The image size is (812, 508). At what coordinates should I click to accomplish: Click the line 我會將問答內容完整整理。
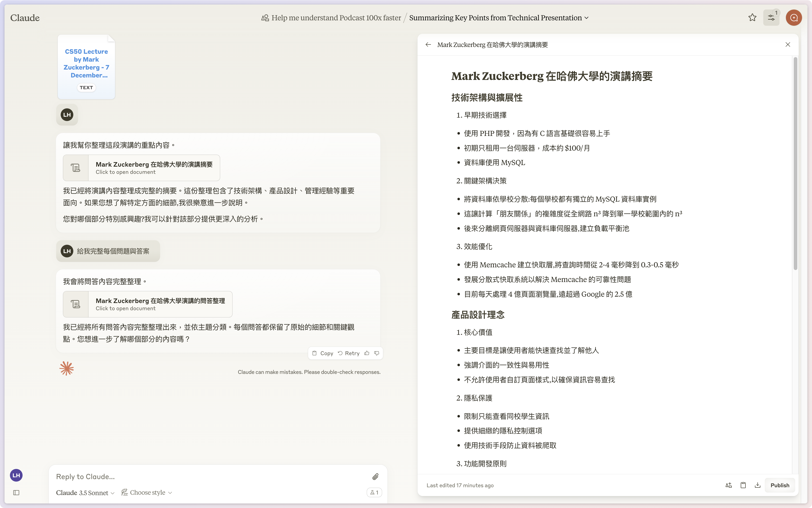coord(105,282)
